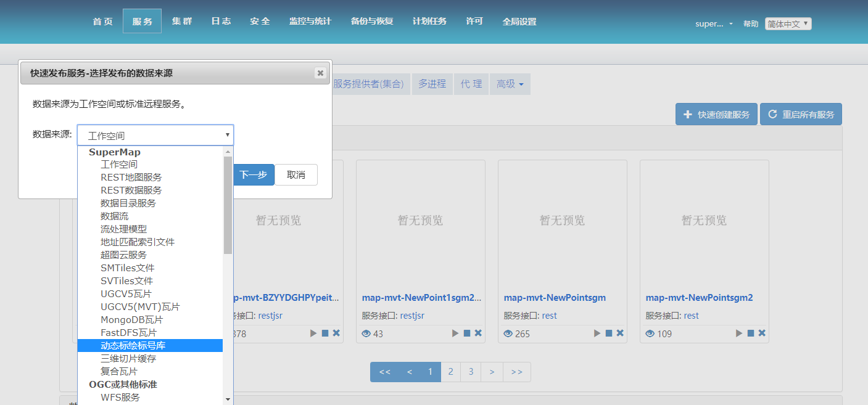
Task: Open the 高级 dropdown
Action: coord(510,84)
